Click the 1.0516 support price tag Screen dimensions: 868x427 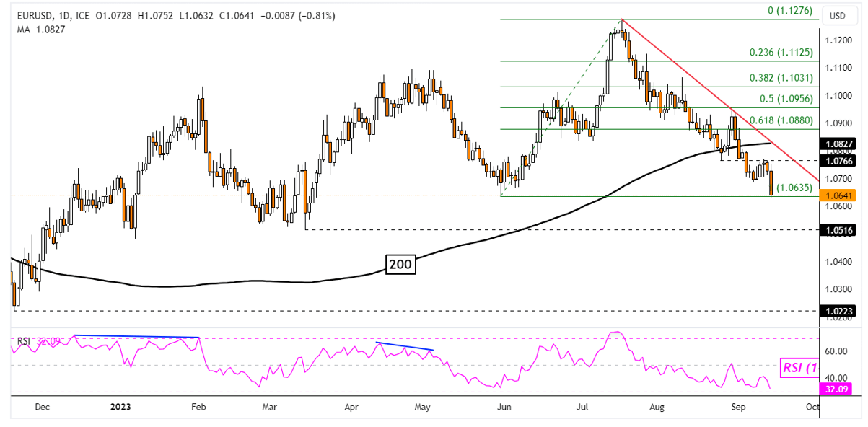point(837,230)
